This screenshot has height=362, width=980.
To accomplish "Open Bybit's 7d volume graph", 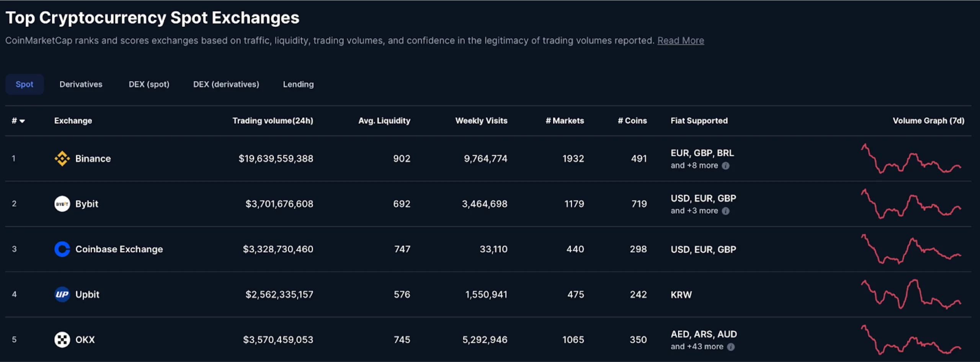I will [911, 204].
